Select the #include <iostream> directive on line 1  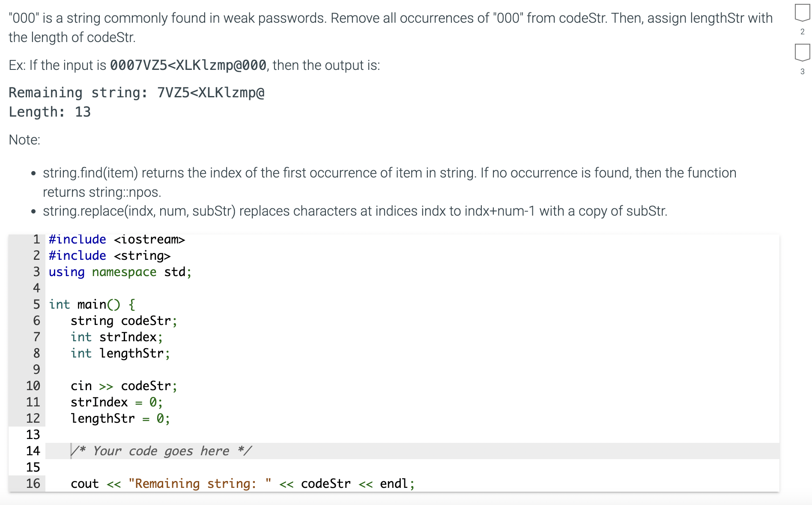click(x=116, y=239)
